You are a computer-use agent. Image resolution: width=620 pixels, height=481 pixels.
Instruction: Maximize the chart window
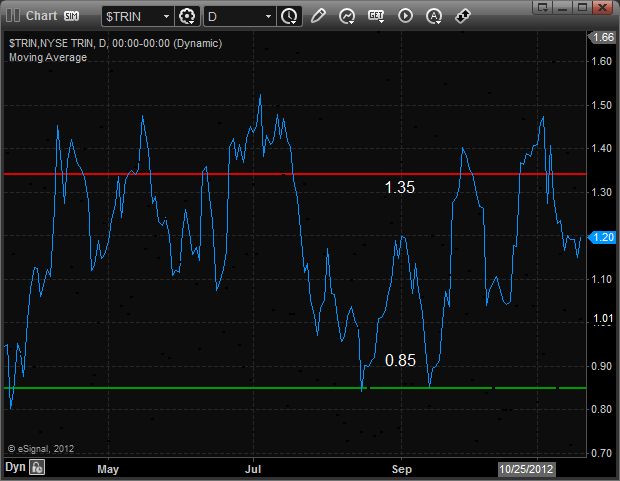(582, 7)
